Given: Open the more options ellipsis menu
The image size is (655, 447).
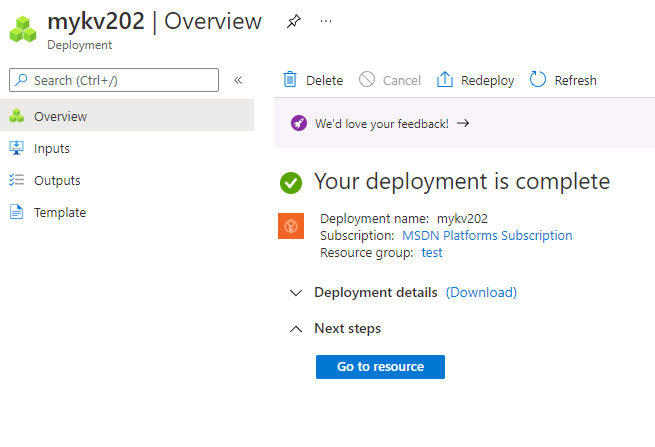Looking at the screenshot, I should click(326, 21).
